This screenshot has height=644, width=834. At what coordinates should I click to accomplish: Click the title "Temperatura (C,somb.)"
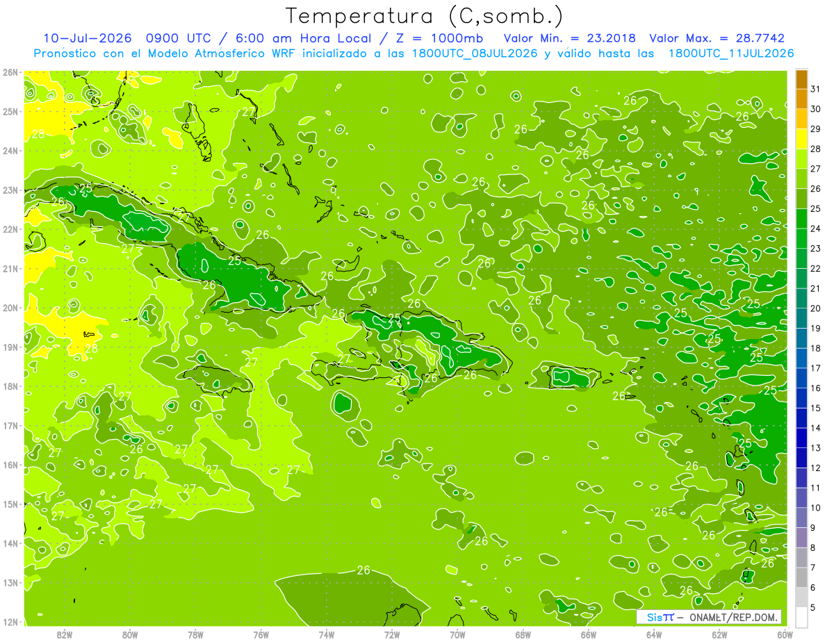coord(425,16)
